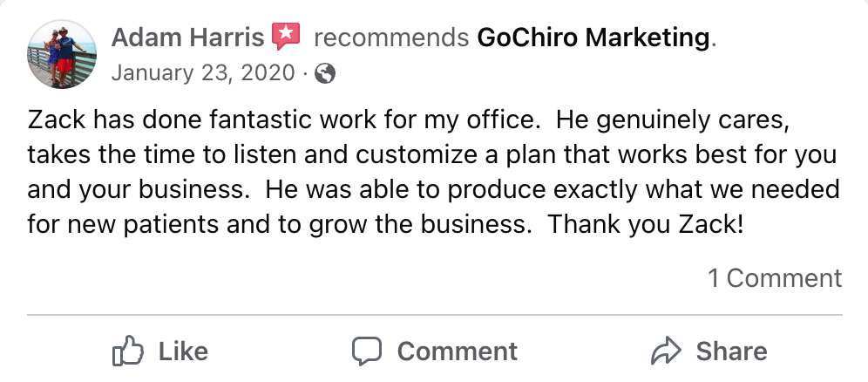Screen dimensions: 868x382
Task: Click the speech bubble Comment icon
Action: [367, 351]
